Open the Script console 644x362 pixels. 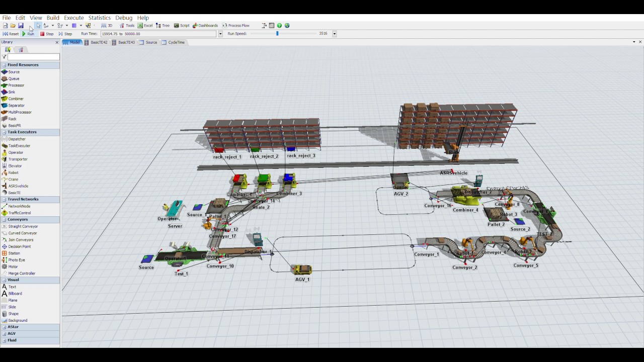point(182,26)
